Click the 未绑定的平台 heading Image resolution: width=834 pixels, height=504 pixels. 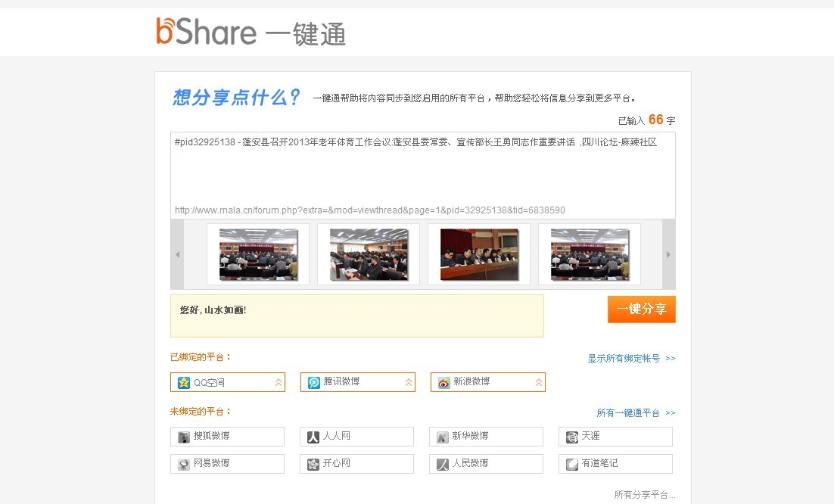click(201, 412)
